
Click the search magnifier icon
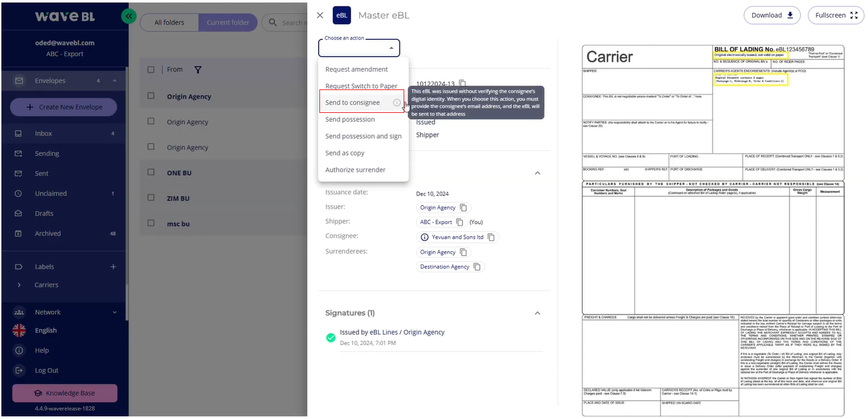(x=272, y=23)
